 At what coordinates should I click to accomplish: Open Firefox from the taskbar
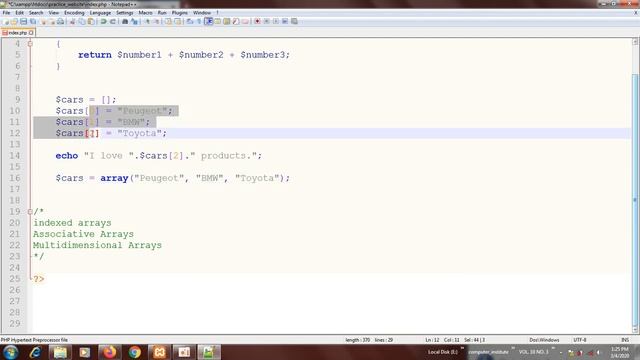click(109, 352)
